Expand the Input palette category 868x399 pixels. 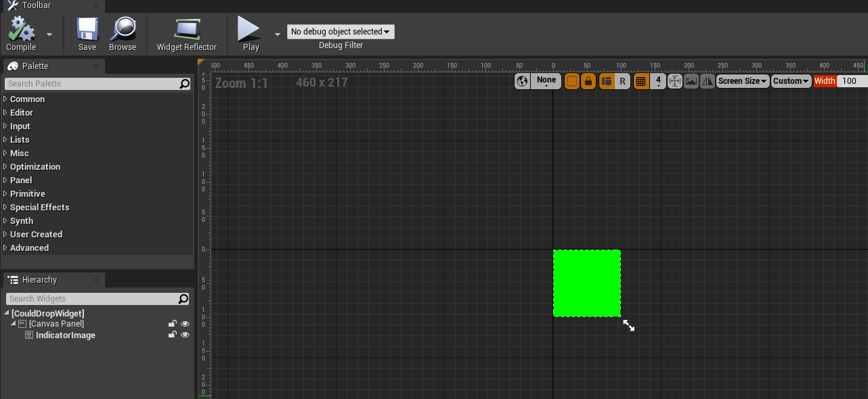(x=5, y=126)
